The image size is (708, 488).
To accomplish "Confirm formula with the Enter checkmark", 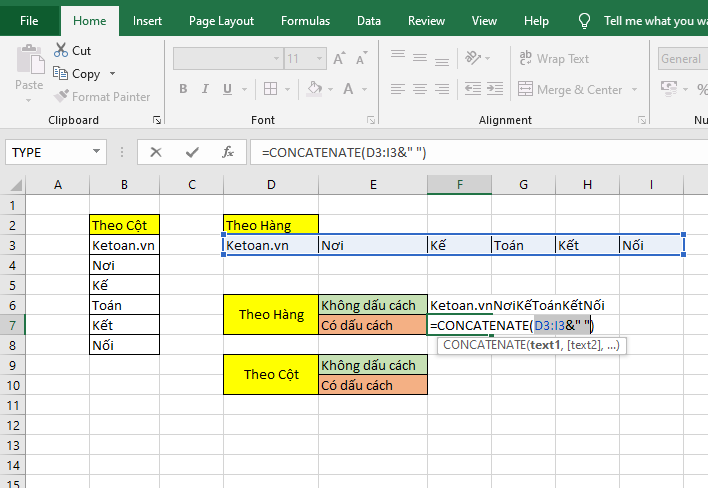I will 191,152.
